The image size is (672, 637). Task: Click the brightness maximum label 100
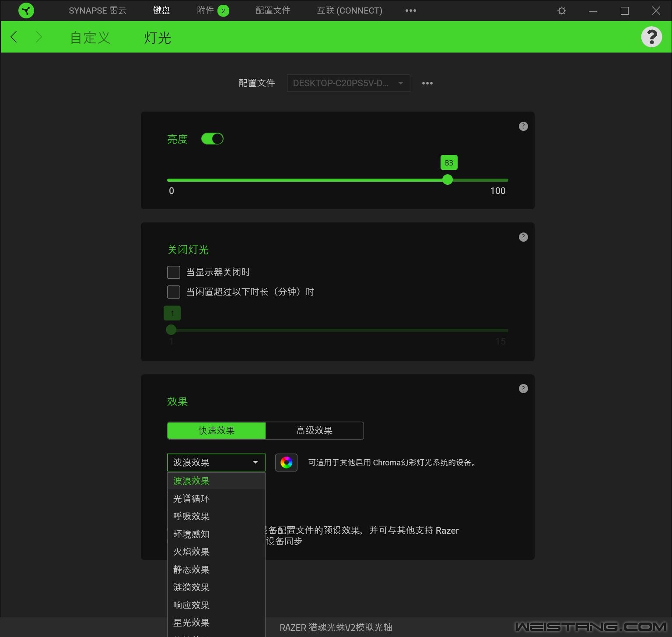coord(498,191)
